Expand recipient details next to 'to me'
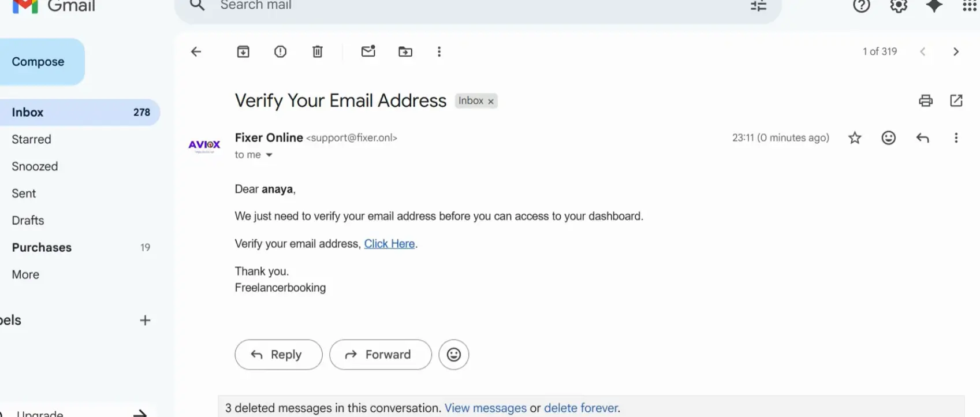Viewport: 980px width, 417px height. point(269,155)
